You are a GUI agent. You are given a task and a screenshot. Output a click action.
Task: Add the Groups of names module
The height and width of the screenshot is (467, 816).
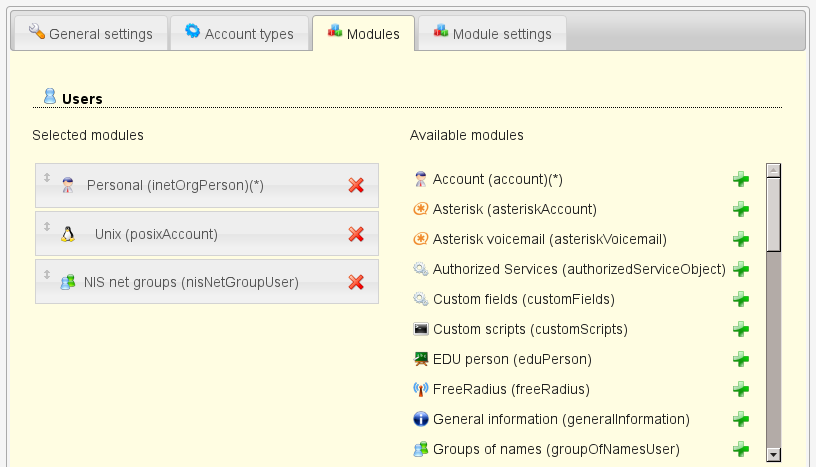pos(741,449)
